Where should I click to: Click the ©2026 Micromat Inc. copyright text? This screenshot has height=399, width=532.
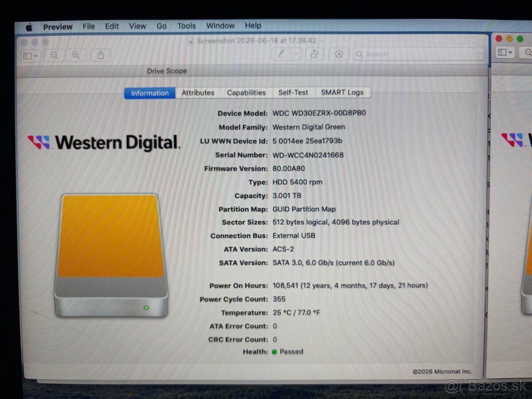tap(442, 372)
